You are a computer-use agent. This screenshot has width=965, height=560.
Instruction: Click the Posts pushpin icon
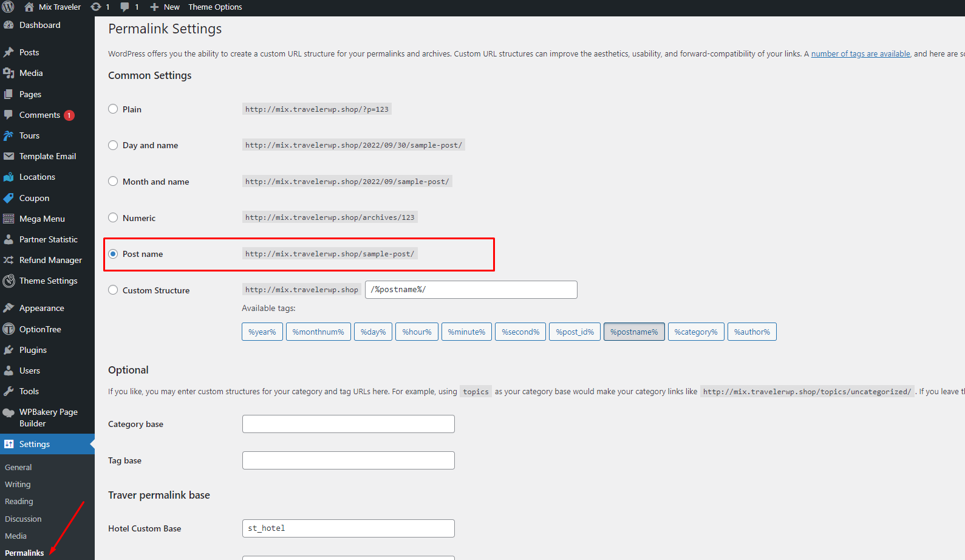(9, 52)
